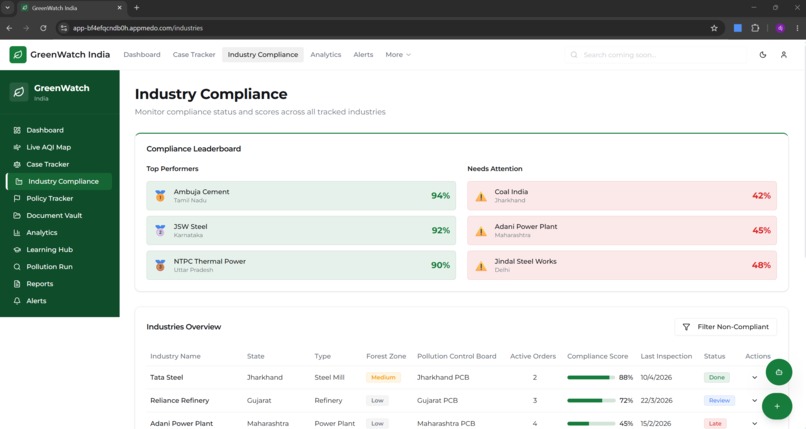Click the browser address bar URL
The image size is (806, 429).
138,28
